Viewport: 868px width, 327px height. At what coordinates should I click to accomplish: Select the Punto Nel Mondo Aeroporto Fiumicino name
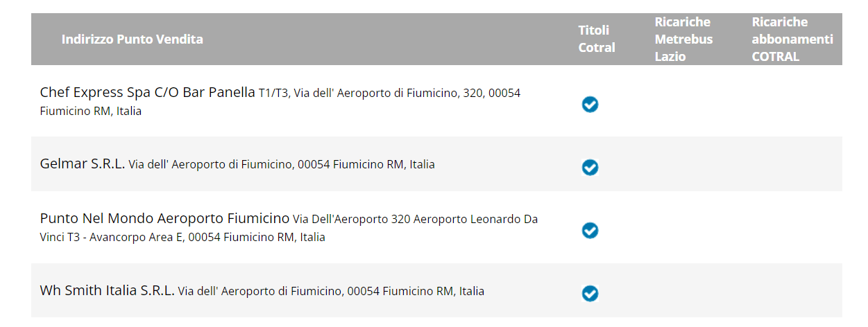[164, 218]
